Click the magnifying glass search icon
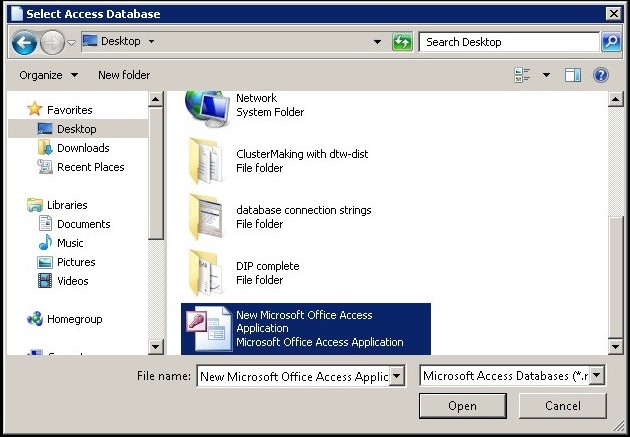Screen dimensions: 630x437 pyautogui.click(x=611, y=42)
